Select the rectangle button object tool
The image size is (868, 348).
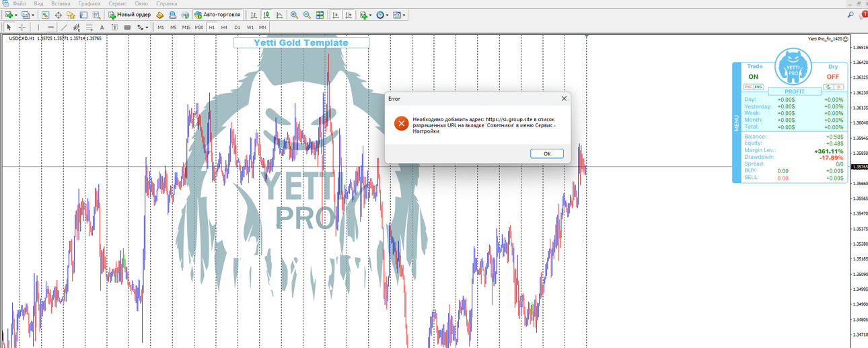pyautogui.click(x=127, y=28)
